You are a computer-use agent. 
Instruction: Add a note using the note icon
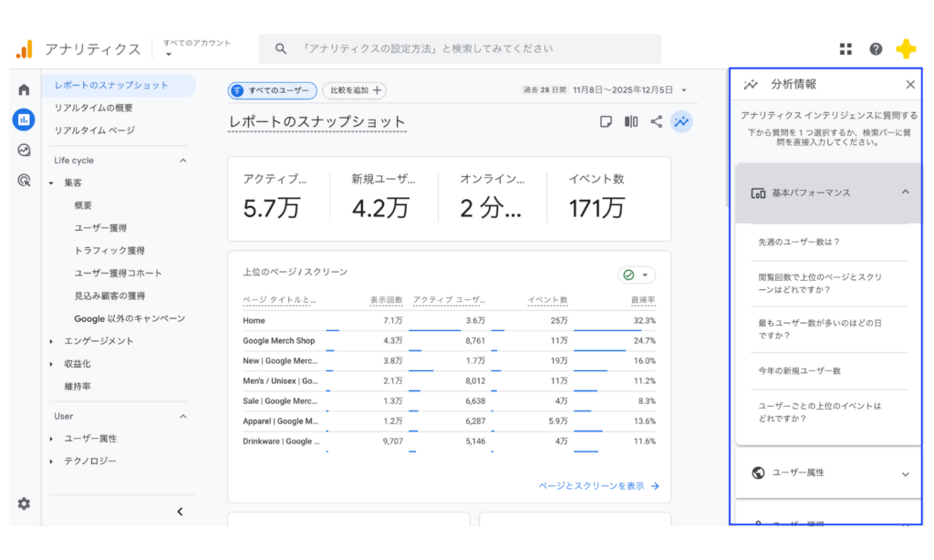coord(605,121)
